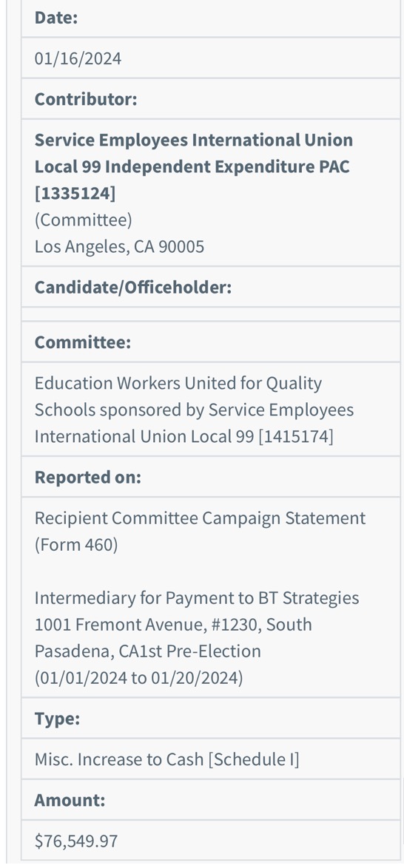Viewport: 404px width, 868px height.
Task: Click the Candidate/Officeholder label
Action: (133, 288)
